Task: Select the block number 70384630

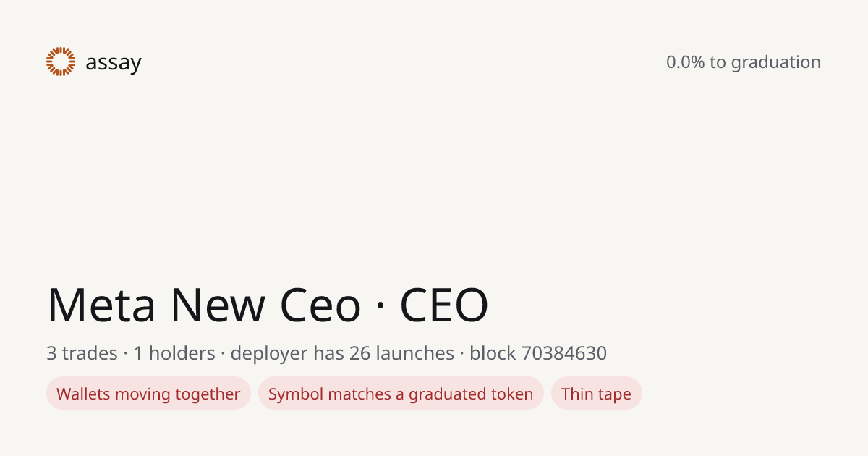Action: pyautogui.click(x=564, y=353)
